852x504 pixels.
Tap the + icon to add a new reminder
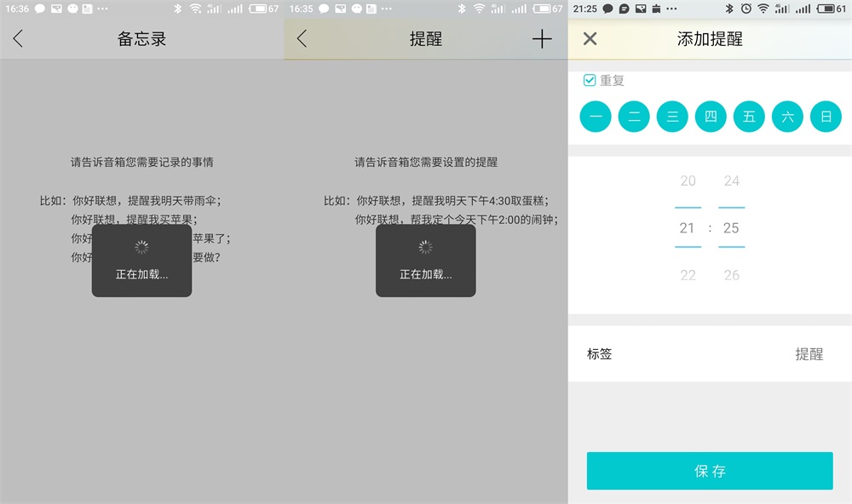pyautogui.click(x=543, y=38)
